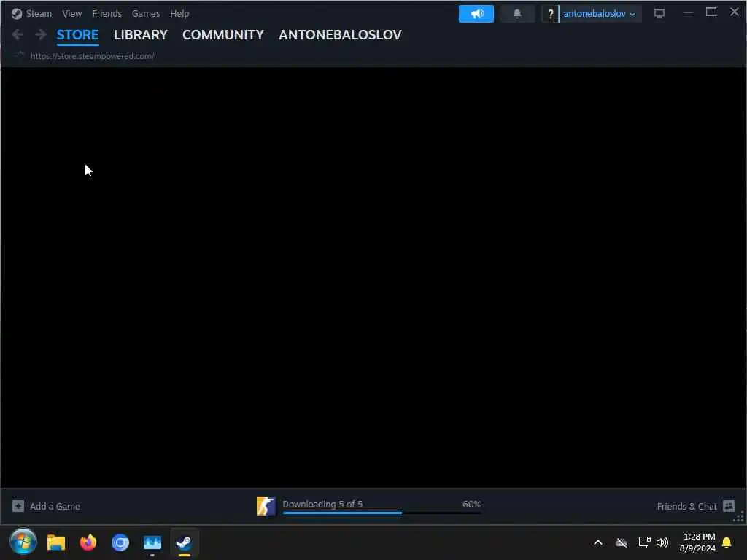The height and width of the screenshot is (560, 747).
Task: Click the cloud sync tray icon
Action: pyautogui.click(x=622, y=542)
